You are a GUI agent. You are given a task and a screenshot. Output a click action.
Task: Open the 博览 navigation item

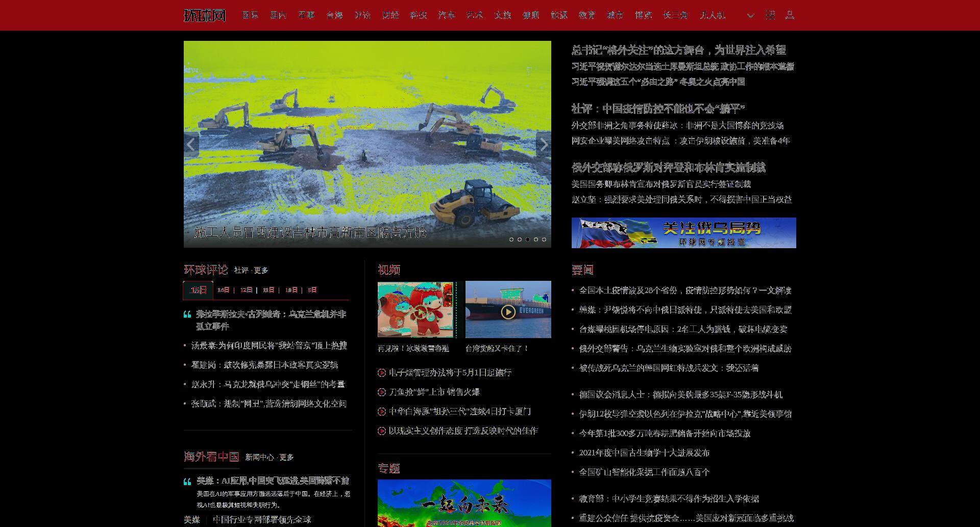(643, 15)
